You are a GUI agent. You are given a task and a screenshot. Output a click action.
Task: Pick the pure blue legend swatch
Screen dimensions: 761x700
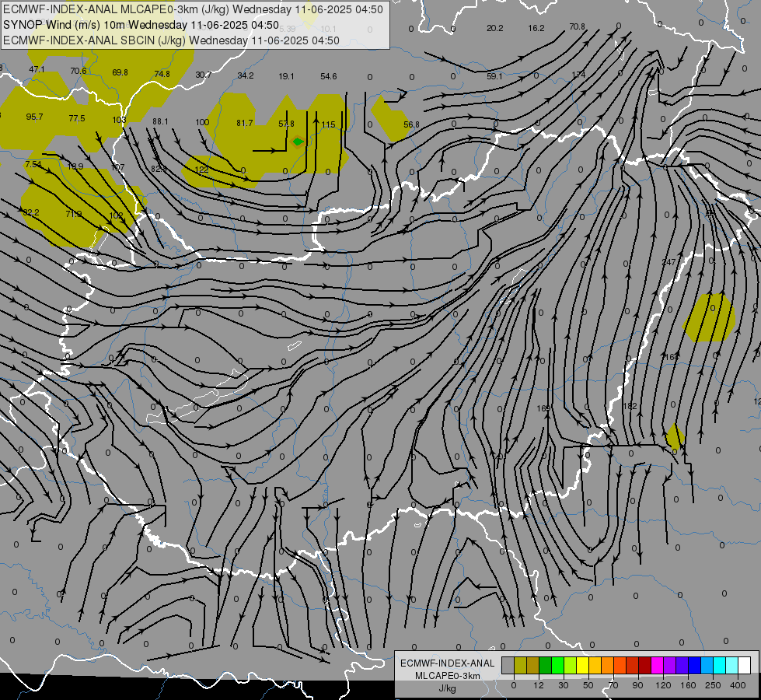(x=694, y=665)
